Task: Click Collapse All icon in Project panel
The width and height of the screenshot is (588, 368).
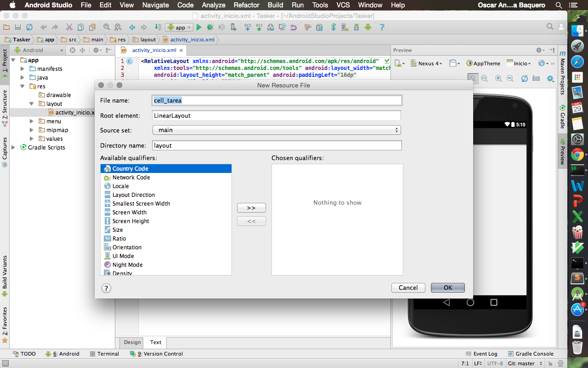Action: click(82, 50)
